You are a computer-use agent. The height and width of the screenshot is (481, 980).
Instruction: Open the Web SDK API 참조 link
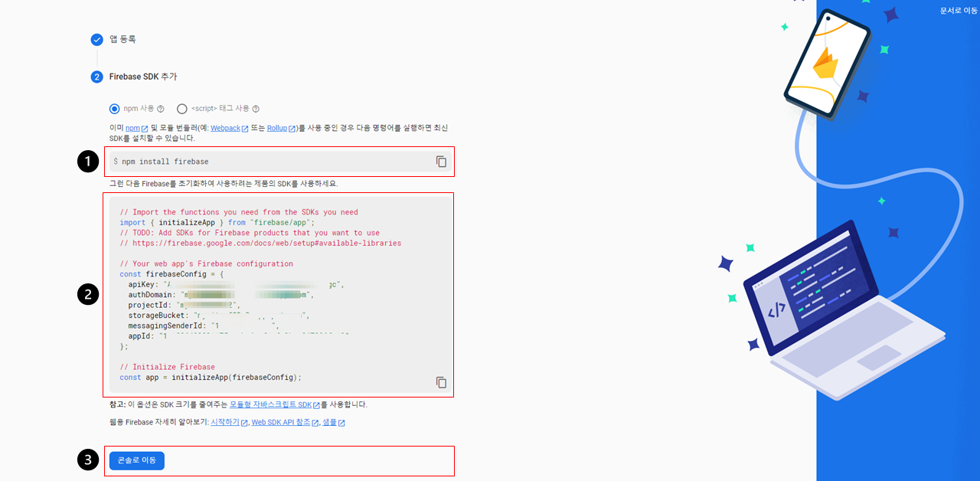coord(281,423)
